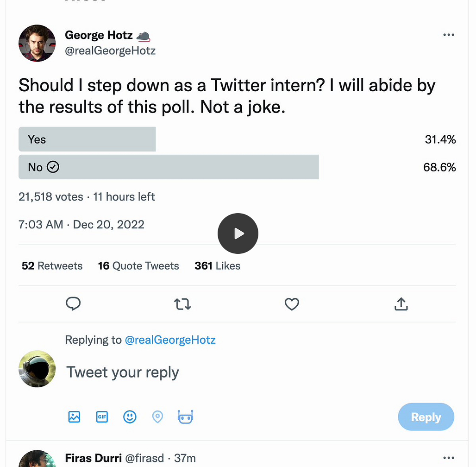476x467 pixels.
Task: Retweet using the retweet arrows icon
Action: [182, 304]
